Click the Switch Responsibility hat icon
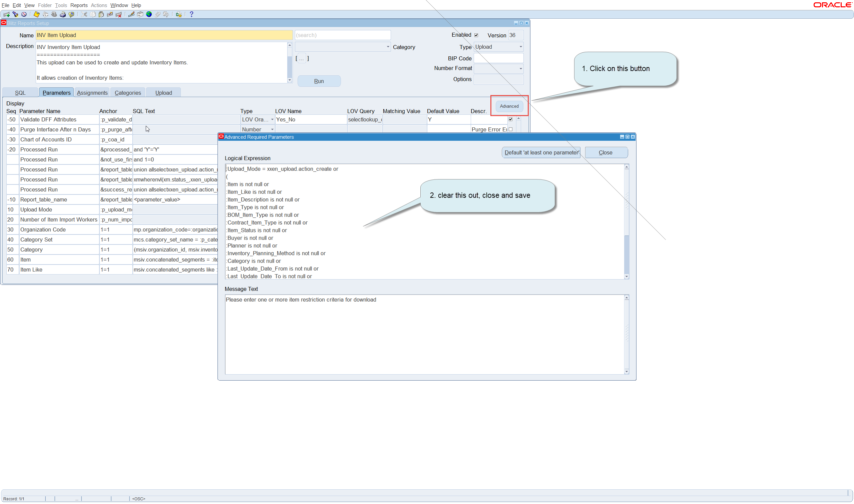 coord(54,14)
